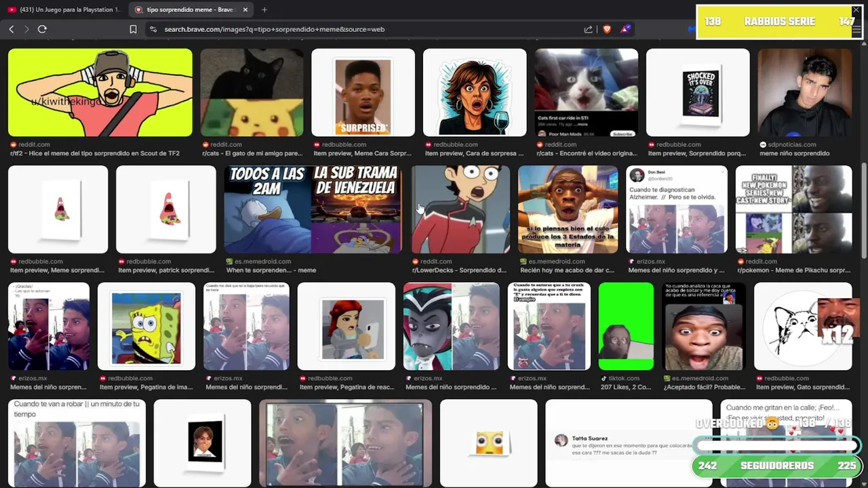This screenshot has height=488, width=868.
Task: Open tiktok.com '207 Likes' link
Action: (626, 387)
